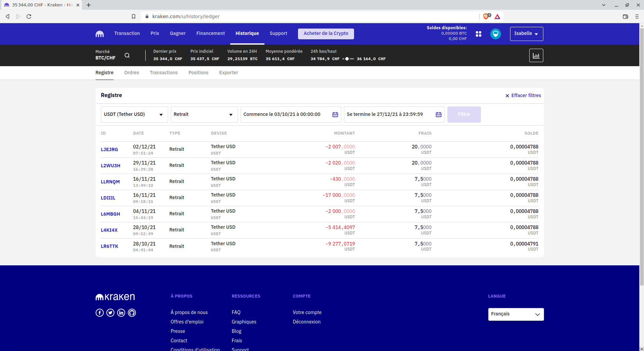
Task: Open the Français language selector
Action: click(x=515, y=314)
